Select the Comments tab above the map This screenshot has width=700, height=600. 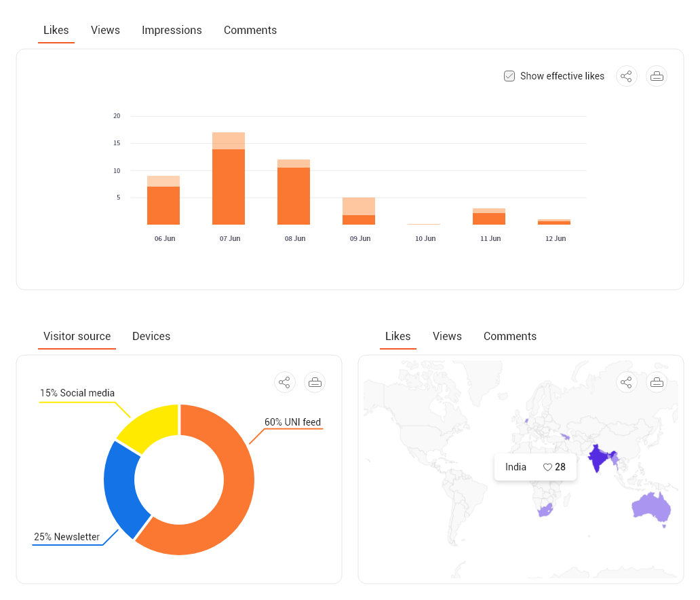tap(510, 336)
